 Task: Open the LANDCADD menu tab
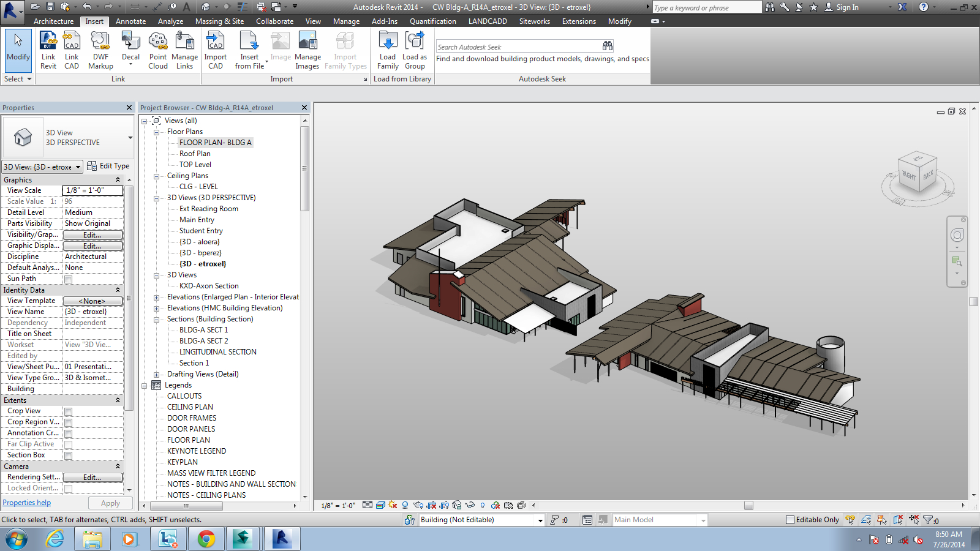487,20
